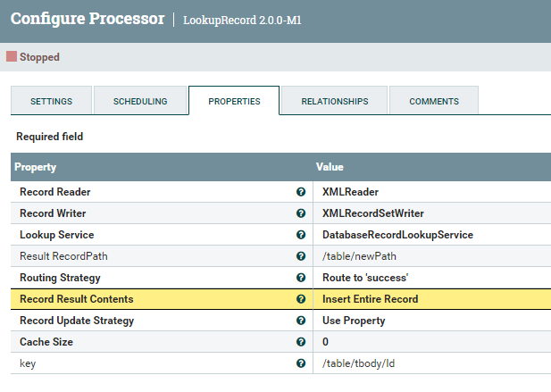Select Insert Entire Record value cell
Image resolution: width=551 pixels, height=392 pixels.
(370, 299)
